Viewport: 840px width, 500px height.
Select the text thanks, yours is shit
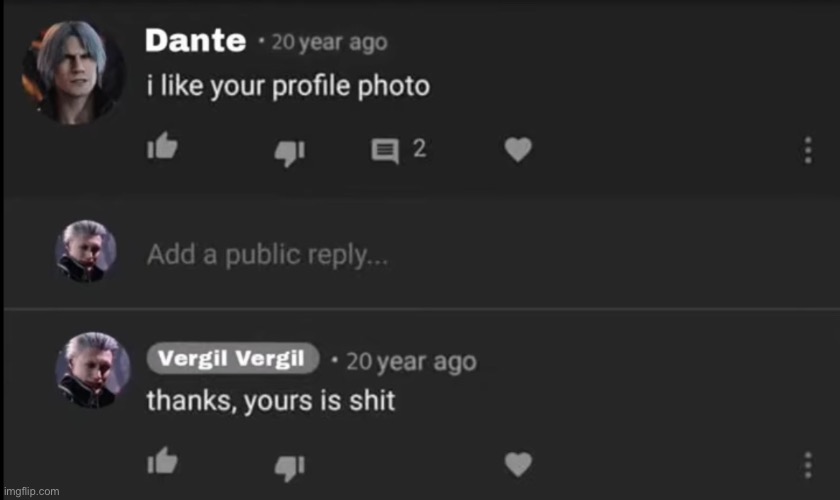pyautogui.click(x=271, y=401)
